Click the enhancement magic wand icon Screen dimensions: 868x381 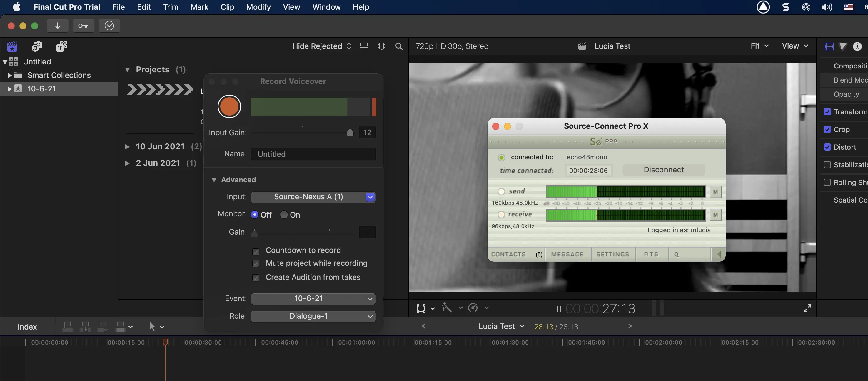[x=446, y=308]
